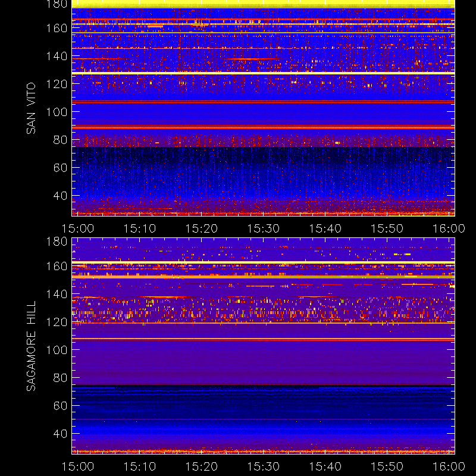Click the 15:40 time label under Sagamore Hill plot
The width and height of the screenshot is (476, 476).
point(325,466)
